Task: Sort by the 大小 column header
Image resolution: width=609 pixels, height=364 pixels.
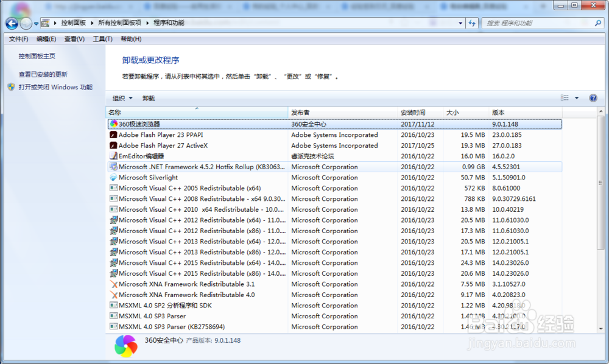Action: coord(466,113)
